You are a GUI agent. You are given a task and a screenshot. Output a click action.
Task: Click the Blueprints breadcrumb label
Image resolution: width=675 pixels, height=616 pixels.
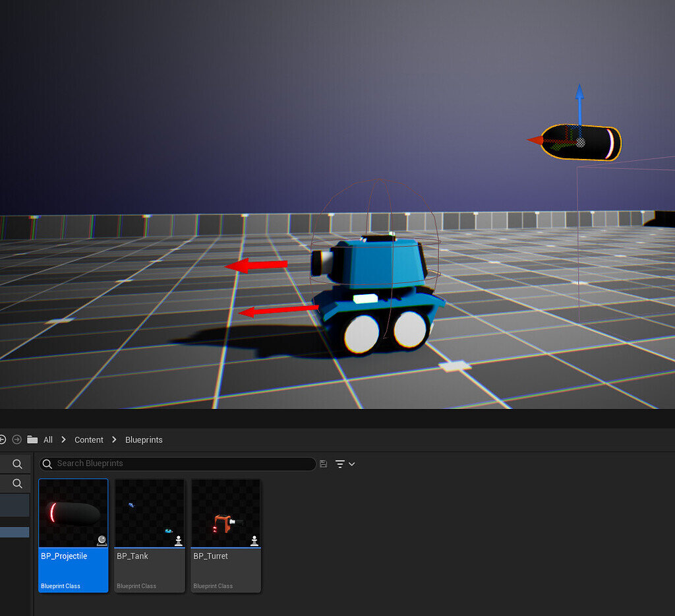tap(143, 439)
